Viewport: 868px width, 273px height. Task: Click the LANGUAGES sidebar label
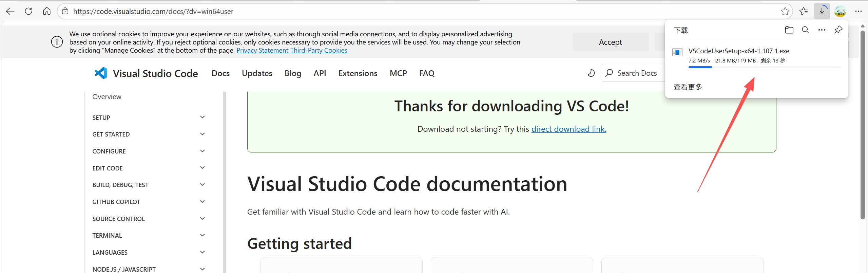[110, 253]
